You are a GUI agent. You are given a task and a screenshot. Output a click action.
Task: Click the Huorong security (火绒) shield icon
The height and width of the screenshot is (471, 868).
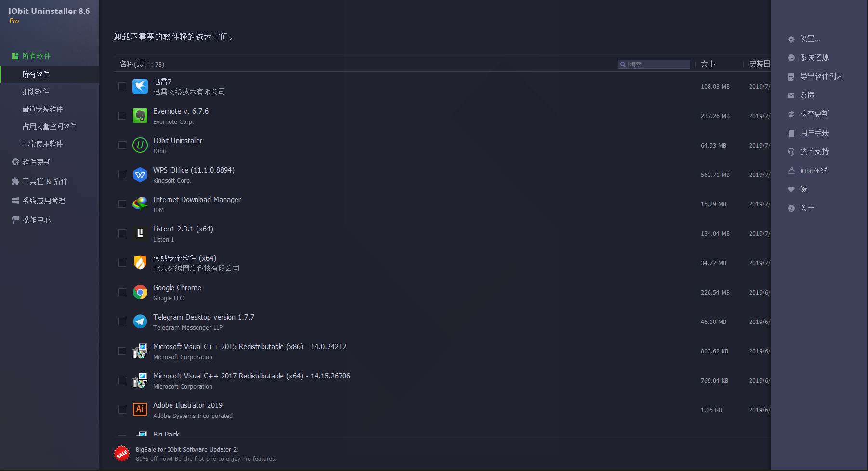(140, 263)
